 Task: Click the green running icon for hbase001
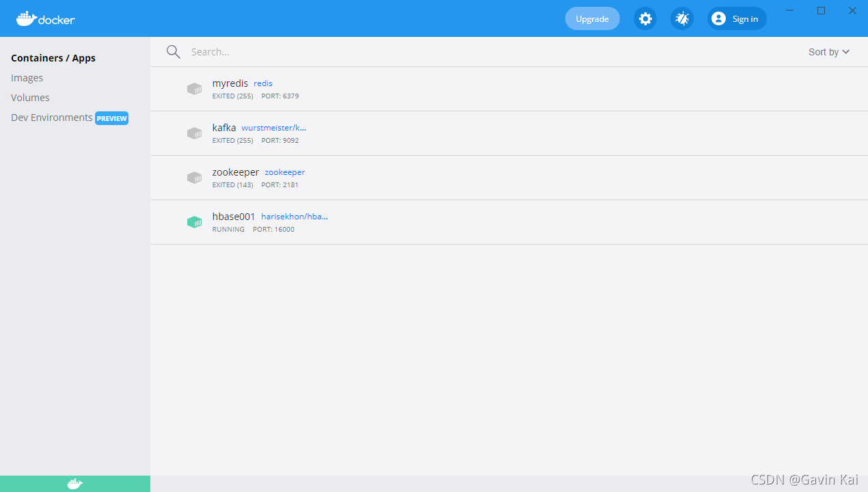tap(194, 222)
